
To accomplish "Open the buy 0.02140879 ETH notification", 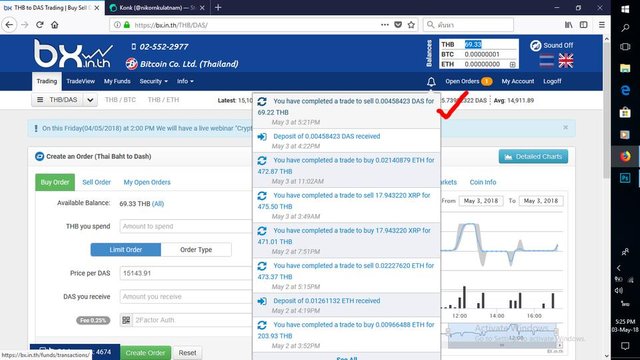I will click(x=347, y=170).
